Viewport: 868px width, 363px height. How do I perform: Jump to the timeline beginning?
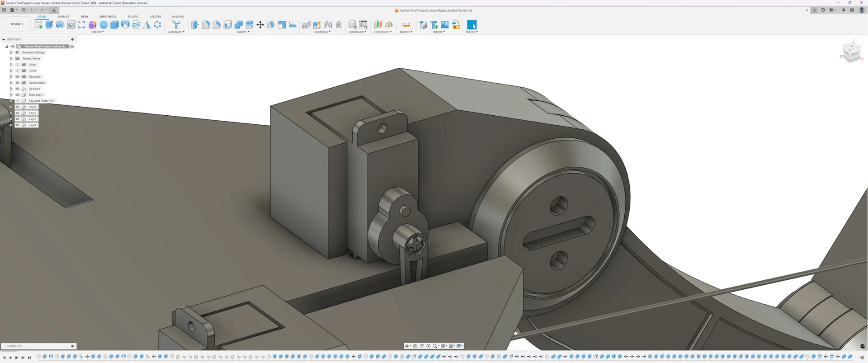tap(4, 358)
